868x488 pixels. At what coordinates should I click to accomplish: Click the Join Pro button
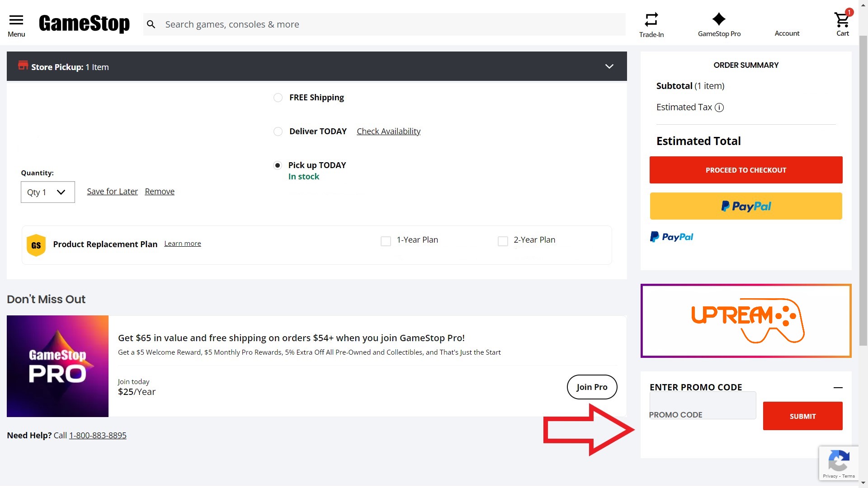tap(592, 387)
